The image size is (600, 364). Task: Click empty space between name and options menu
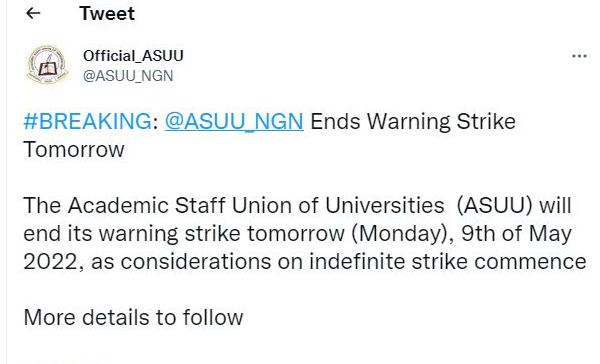(375, 63)
